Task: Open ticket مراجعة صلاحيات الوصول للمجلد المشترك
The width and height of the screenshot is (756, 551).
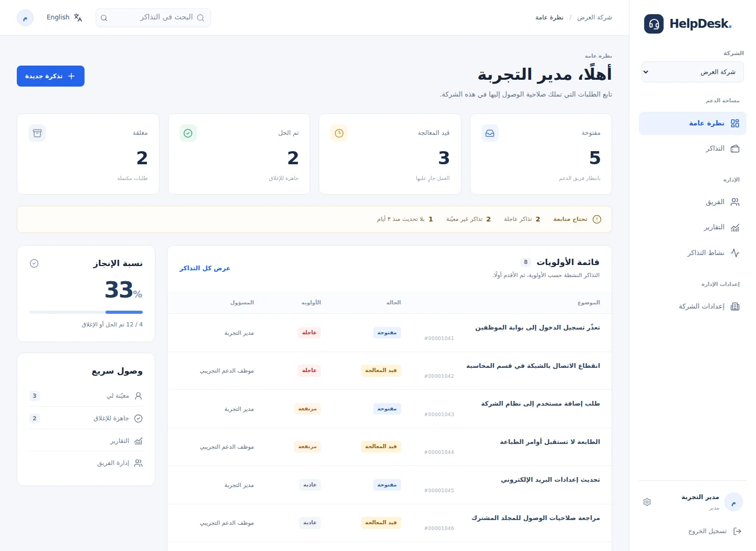Action: point(535,518)
